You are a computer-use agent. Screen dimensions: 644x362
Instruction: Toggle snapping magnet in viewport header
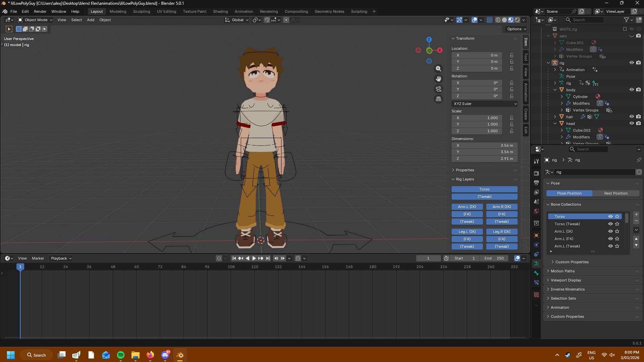click(x=267, y=20)
